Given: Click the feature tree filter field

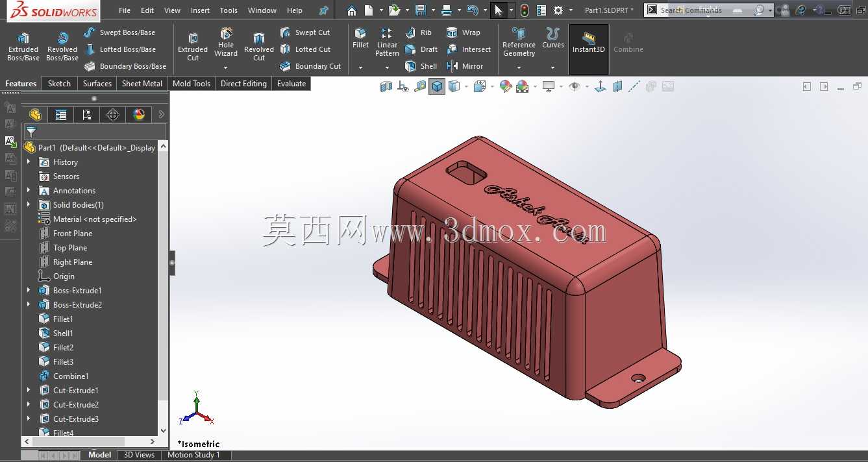Looking at the screenshot, I should (x=95, y=132).
